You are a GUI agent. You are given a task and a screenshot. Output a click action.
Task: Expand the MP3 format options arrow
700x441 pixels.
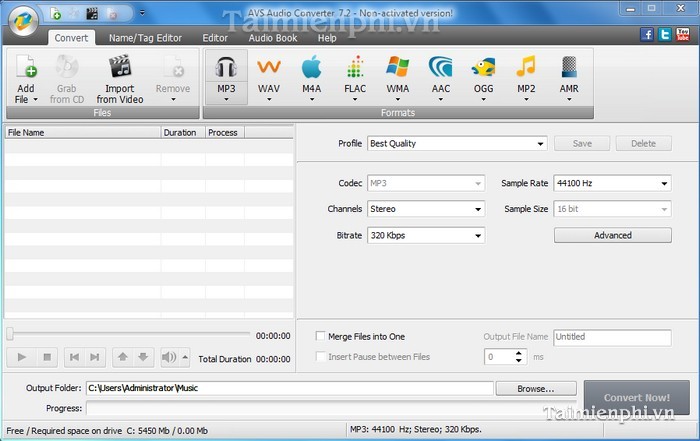226,100
